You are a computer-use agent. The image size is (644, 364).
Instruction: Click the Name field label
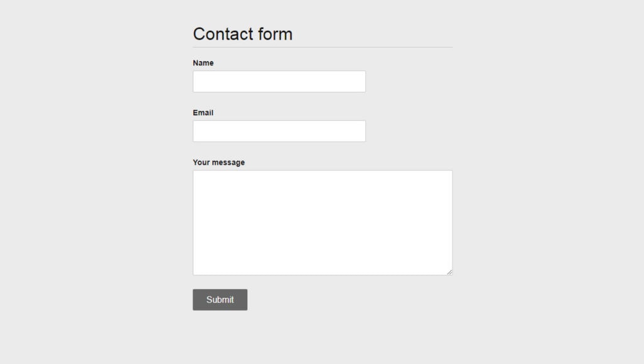(x=203, y=63)
